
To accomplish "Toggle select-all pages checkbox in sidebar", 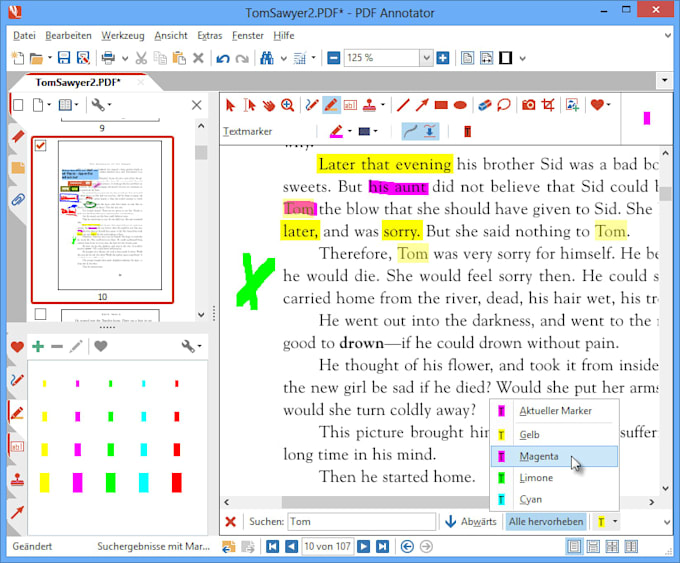I will (18, 105).
